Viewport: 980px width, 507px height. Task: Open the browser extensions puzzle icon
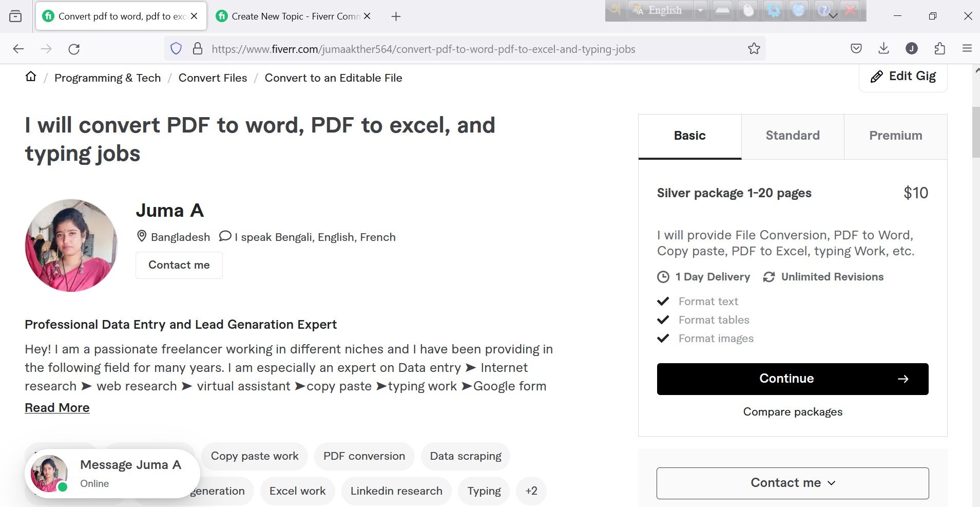click(x=939, y=49)
